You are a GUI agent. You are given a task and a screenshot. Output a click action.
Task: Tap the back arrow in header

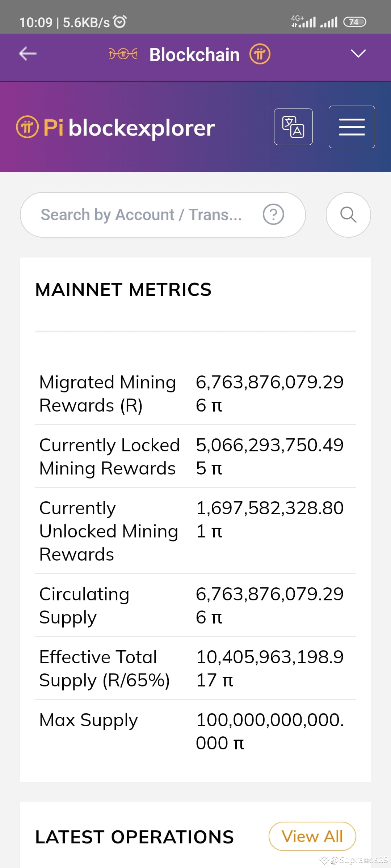[28, 54]
